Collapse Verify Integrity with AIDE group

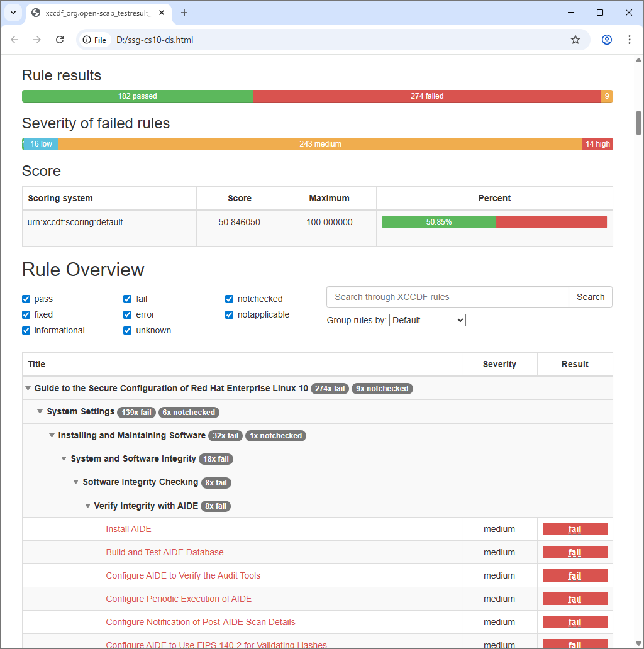pos(87,506)
